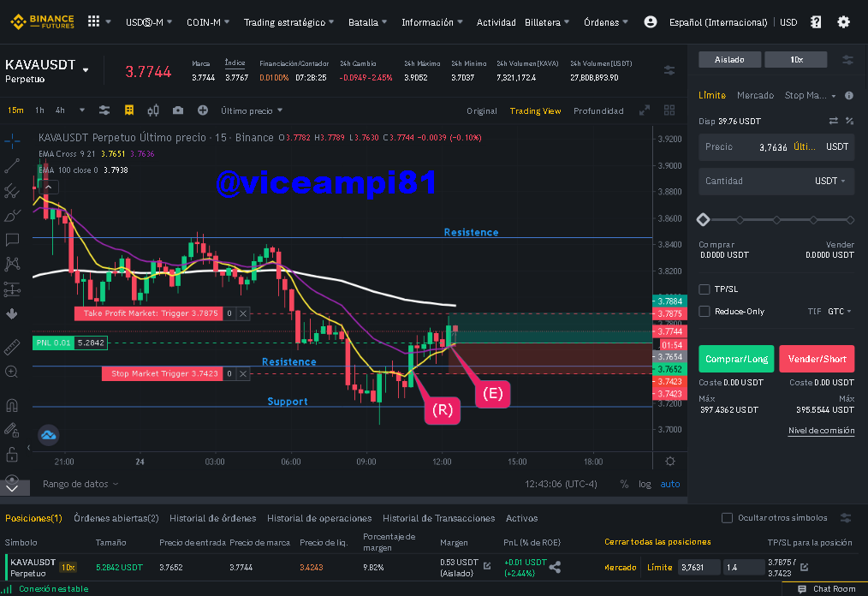This screenshot has width=868, height=596.
Task: Expand Rango de datos selector
Action: tap(80, 484)
